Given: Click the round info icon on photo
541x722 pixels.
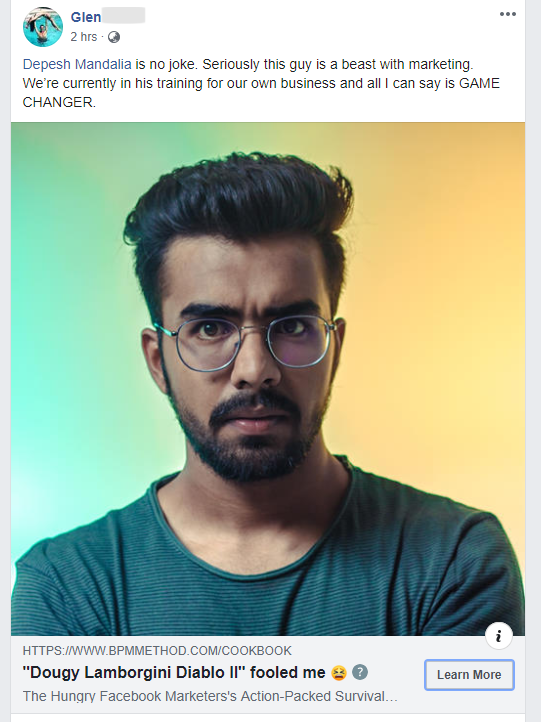Looking at the screenshot, I should click(499, 636).
